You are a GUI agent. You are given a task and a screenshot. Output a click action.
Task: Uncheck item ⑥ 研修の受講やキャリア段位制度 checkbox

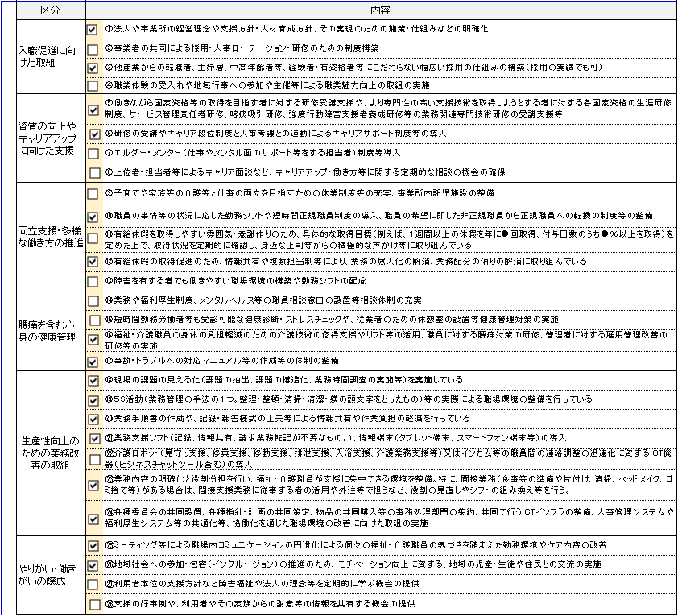[x=94, y=134]
